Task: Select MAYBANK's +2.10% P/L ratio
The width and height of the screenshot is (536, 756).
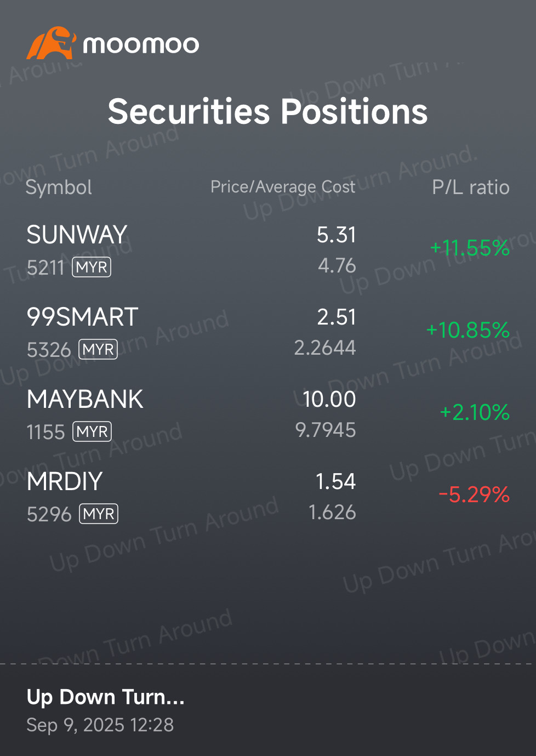Action: (475, 412)
